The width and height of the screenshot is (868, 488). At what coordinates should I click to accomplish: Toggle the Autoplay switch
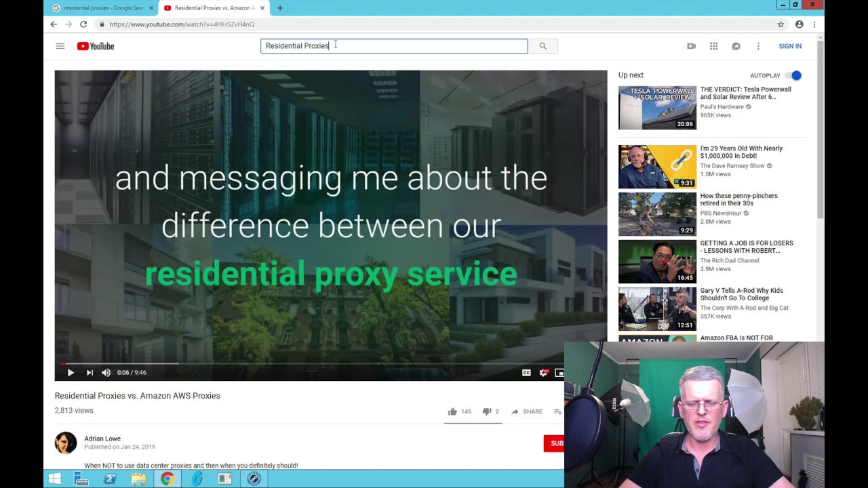click(793, 75)
